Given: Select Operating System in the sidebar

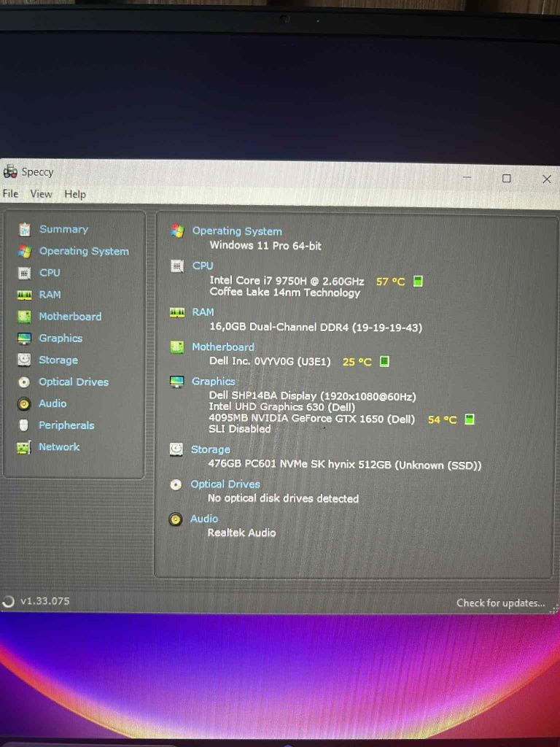Looking at the screenshot, I should click(x=84, y=251).
